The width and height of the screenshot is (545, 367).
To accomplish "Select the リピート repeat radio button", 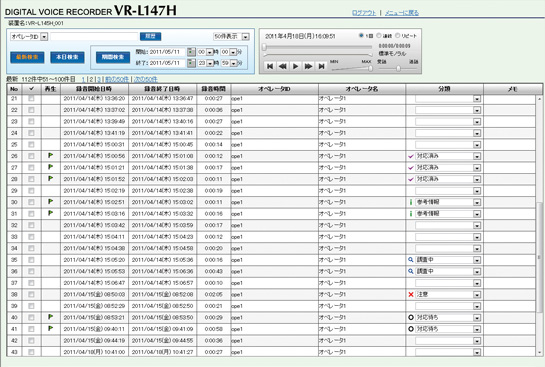I will (397, 35).
